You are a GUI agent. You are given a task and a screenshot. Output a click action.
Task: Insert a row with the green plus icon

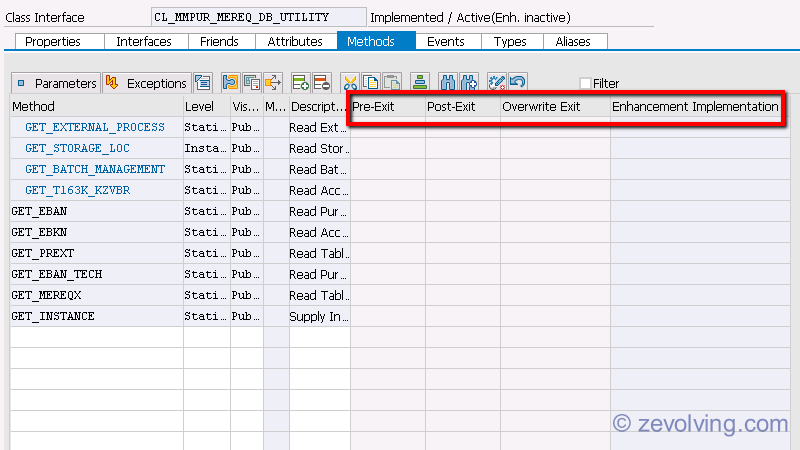tap(300, 83)
